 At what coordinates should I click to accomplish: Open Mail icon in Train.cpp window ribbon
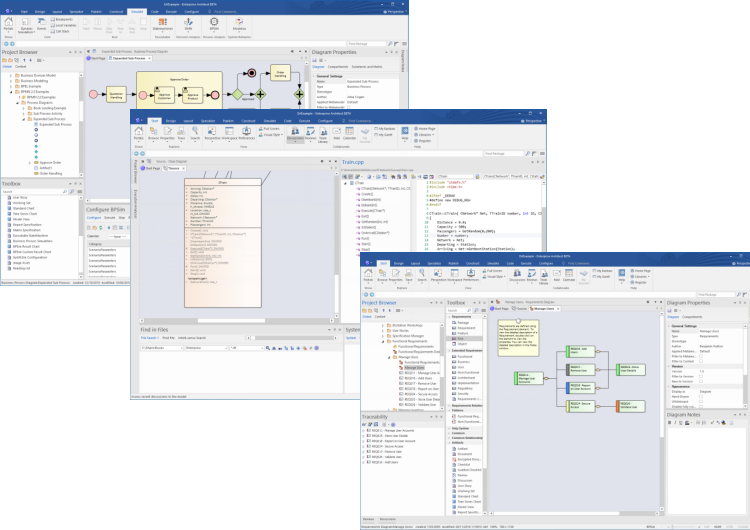point(337,133)
